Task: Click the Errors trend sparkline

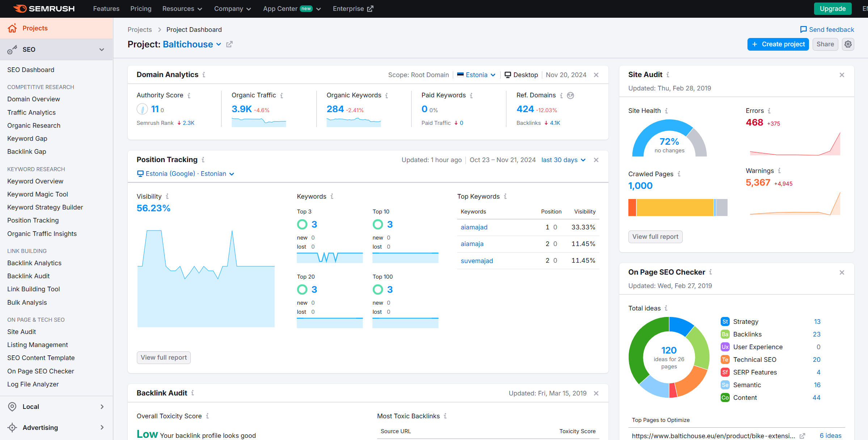Action: click(x=795, y=144)
